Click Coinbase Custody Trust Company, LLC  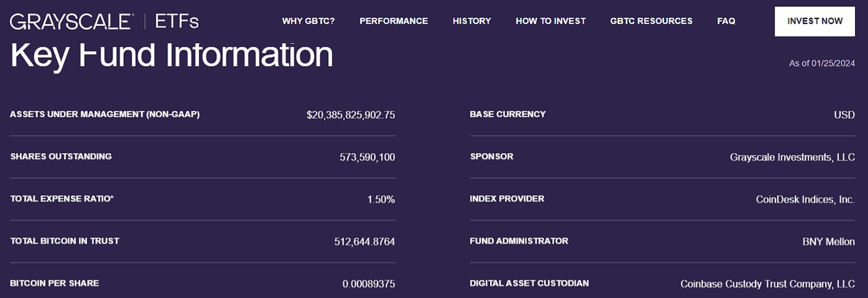tap(767, 284)
